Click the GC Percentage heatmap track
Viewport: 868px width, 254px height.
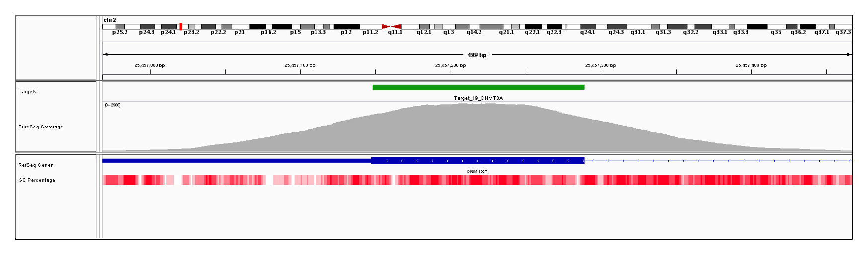click(477, 180)
